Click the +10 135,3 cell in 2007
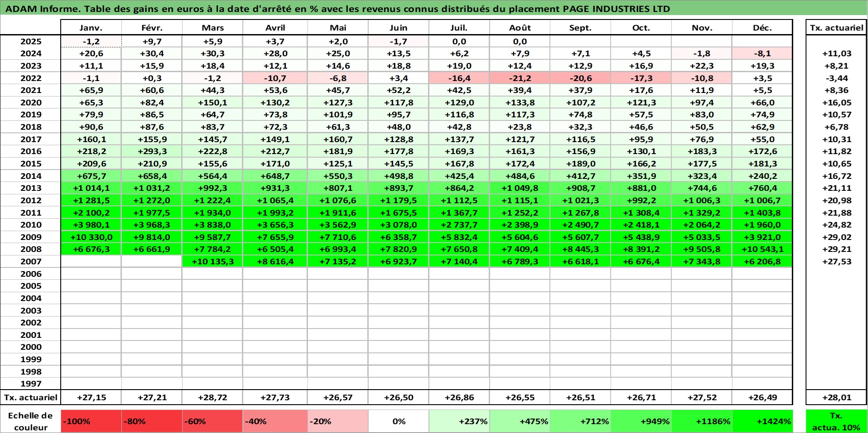 click(213, 262)
